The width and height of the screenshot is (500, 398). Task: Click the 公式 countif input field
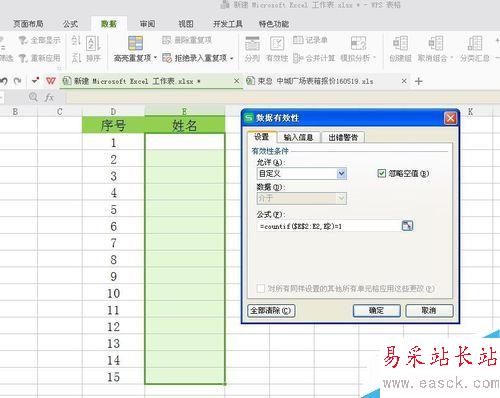click(328, 226)
